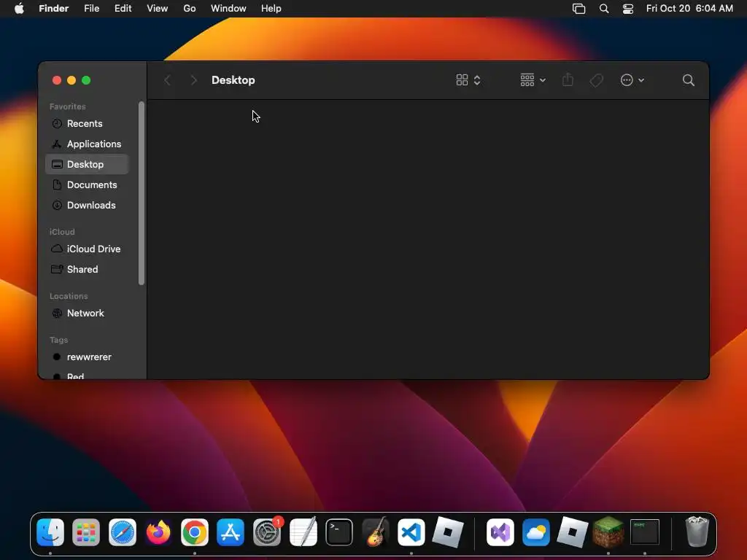The height and width of the screenshot is (560, 747).
Task: Open the Roblox icon beside Minecraft
Action: pyautogui.click(x=572, y=532)
